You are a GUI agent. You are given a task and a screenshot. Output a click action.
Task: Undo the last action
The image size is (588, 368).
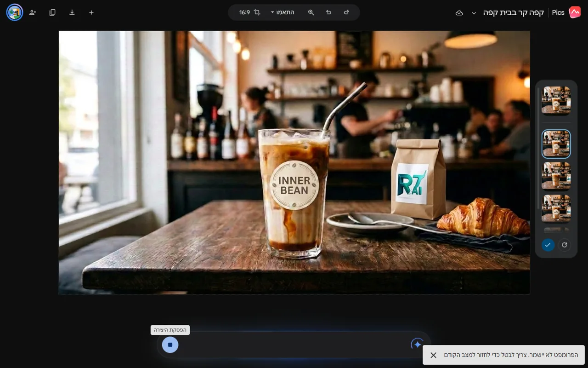(328, 12)
